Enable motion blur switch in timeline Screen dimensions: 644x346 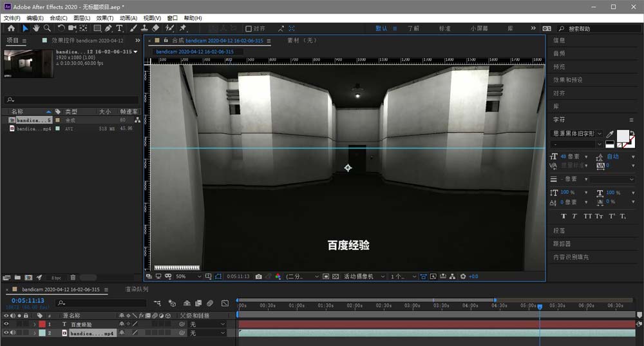210,303
